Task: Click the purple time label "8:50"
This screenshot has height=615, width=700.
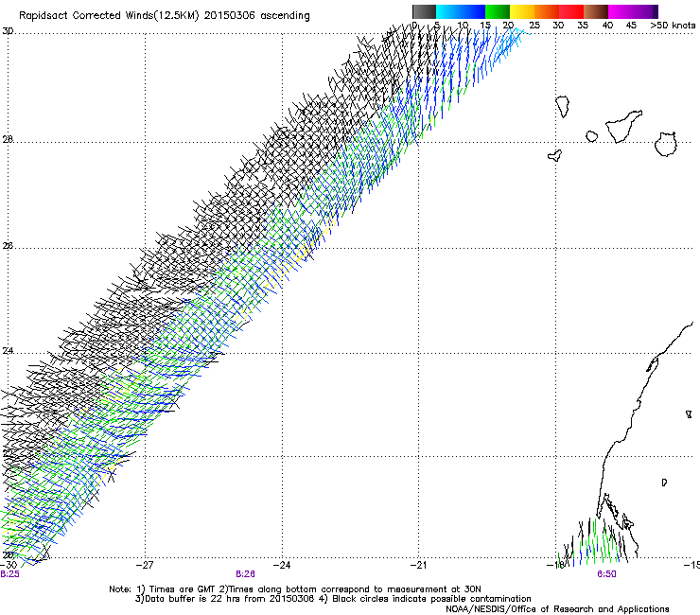Action: (x=606, y=574)
